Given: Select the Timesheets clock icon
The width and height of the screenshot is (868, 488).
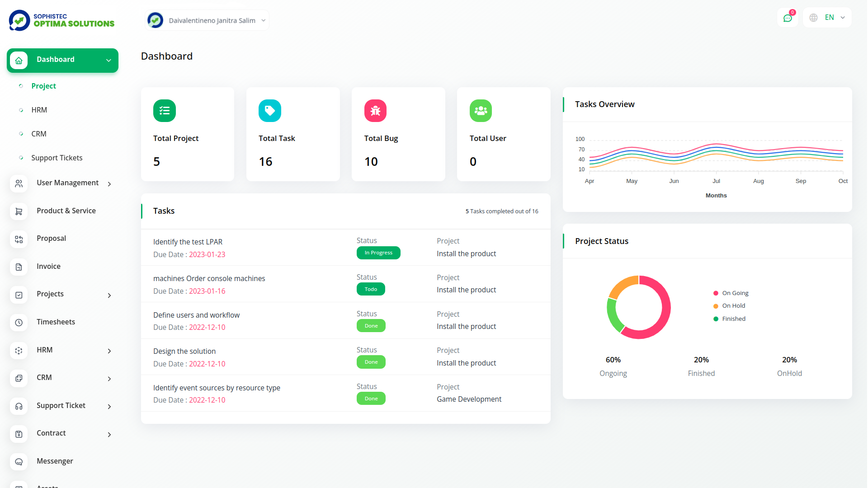Looking at the screenshot, I should pyautogui.click(x=19, y=323).
